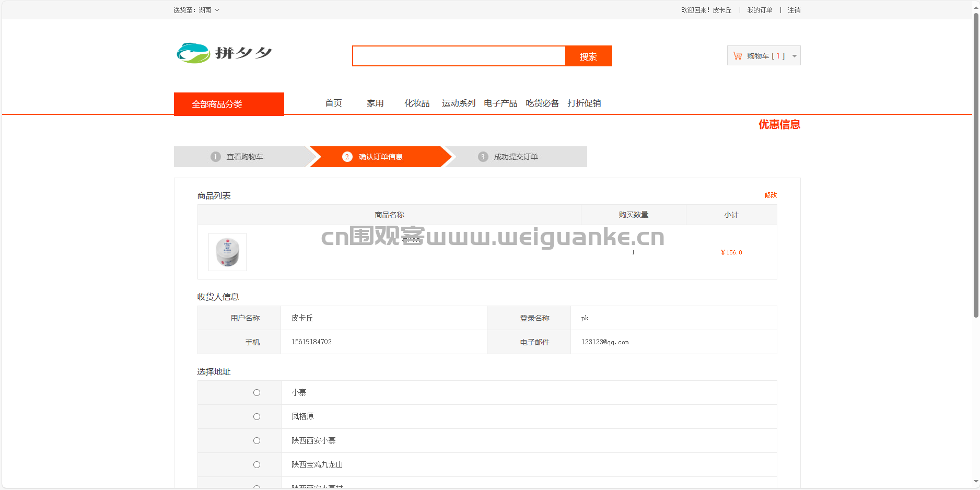Expand the 送货至 湖南 region selector
Viewport: 980px width, 490px height.
tap(196, 10)
